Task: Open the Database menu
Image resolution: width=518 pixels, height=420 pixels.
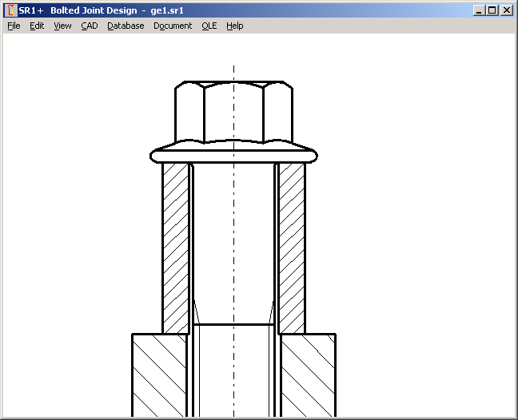Action: [126, 26]
